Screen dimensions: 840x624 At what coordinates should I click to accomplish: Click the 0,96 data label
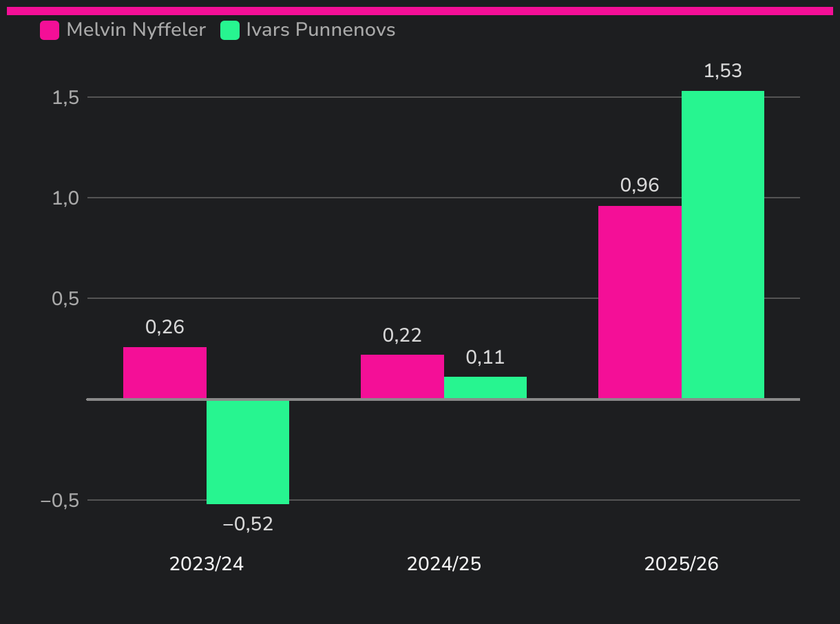640,185
